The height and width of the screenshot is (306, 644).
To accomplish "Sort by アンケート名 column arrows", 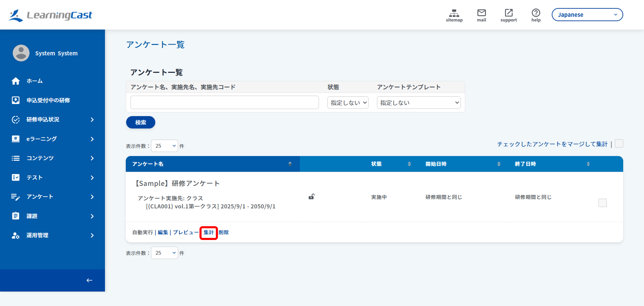I will tap(290, 164).
